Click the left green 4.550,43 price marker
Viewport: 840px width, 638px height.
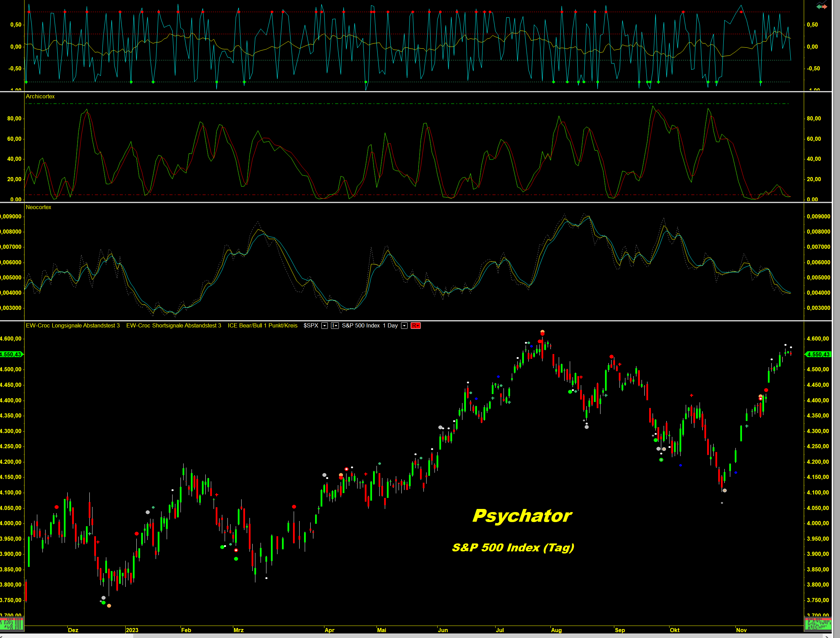11,354
